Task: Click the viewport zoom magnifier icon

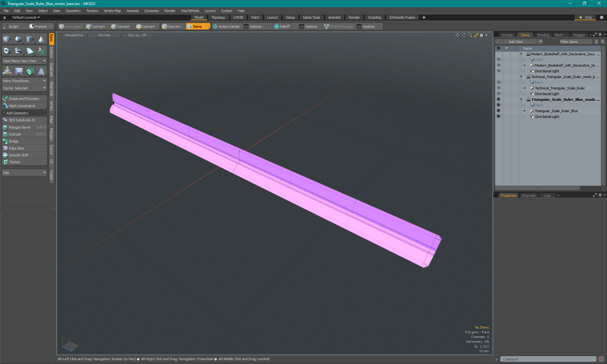Action: [x=470, y=35]
